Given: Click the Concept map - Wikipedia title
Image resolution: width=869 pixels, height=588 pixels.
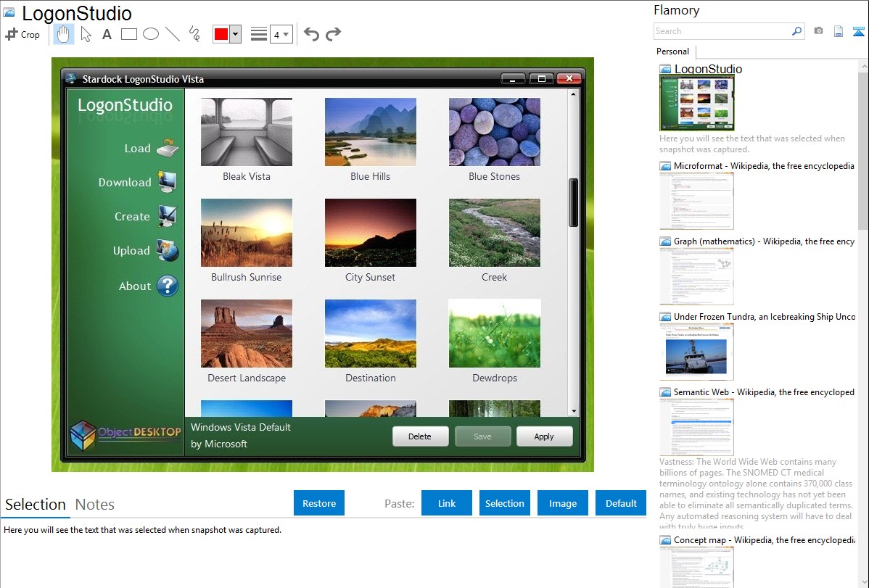Looking at the screenshot, I should (765, 539).
